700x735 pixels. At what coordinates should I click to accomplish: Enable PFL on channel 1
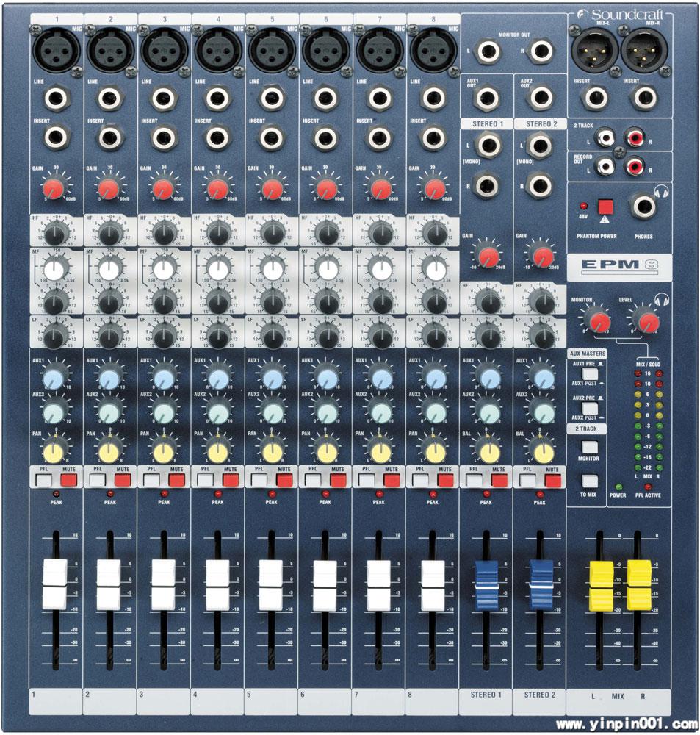click(44, 481)
